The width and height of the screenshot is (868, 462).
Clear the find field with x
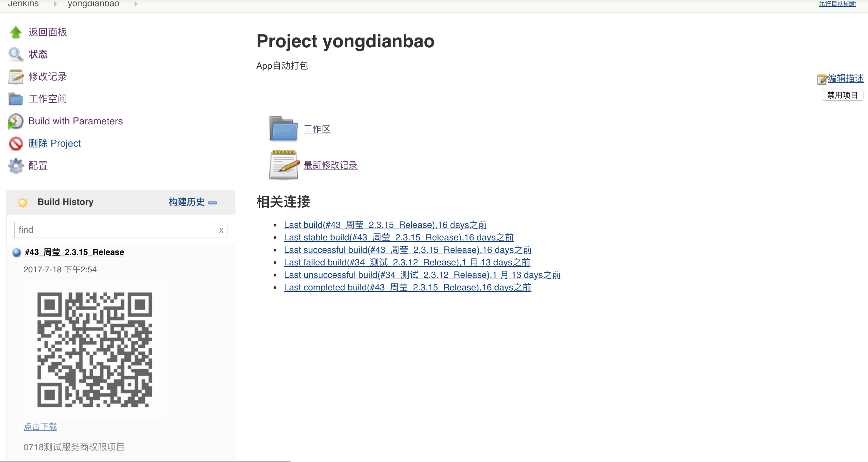[x=221, y=230]
